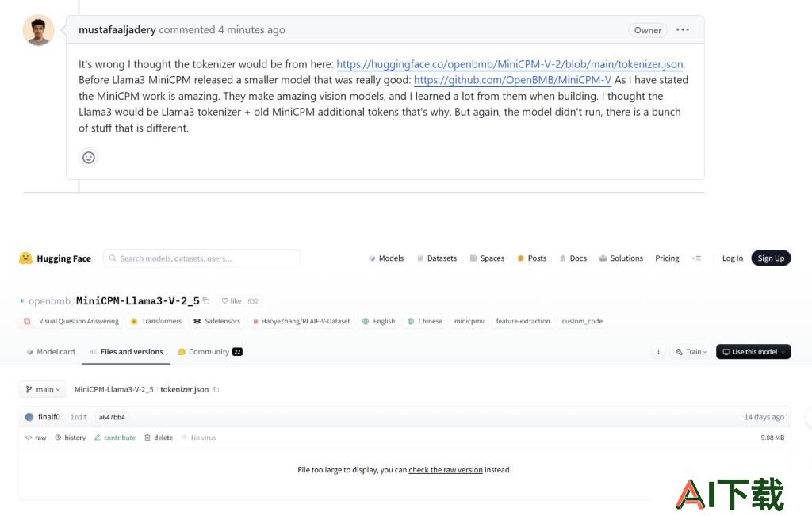Click the 9.08 MB file size
This screenshot has height=516, width=812.
point(772,438)
